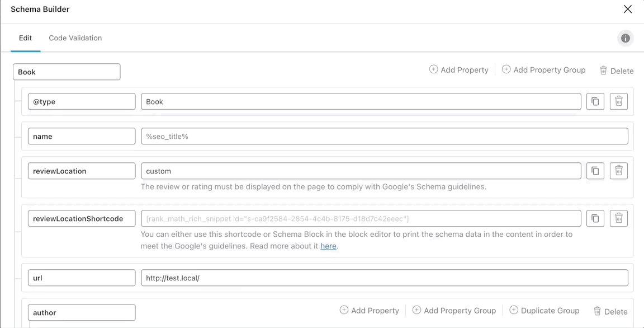
Task: Duplicate the @type property row
Action: [x=595, y=101]
